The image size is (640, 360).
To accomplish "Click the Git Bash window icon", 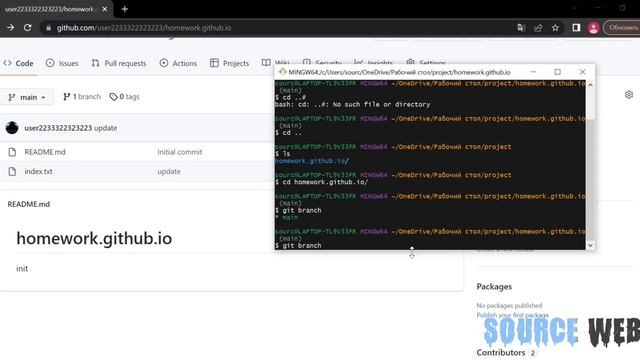I will click(282, 72).
